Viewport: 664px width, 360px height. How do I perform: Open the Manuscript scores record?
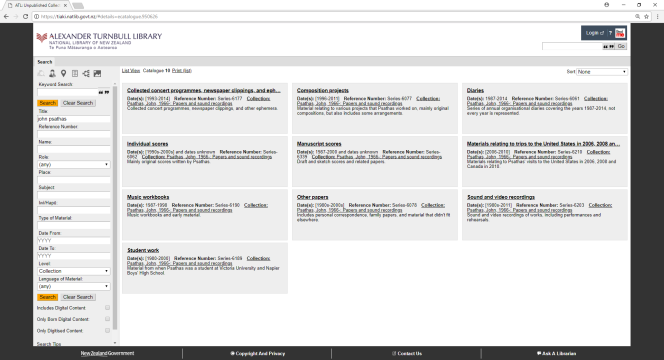coord(319,144)
